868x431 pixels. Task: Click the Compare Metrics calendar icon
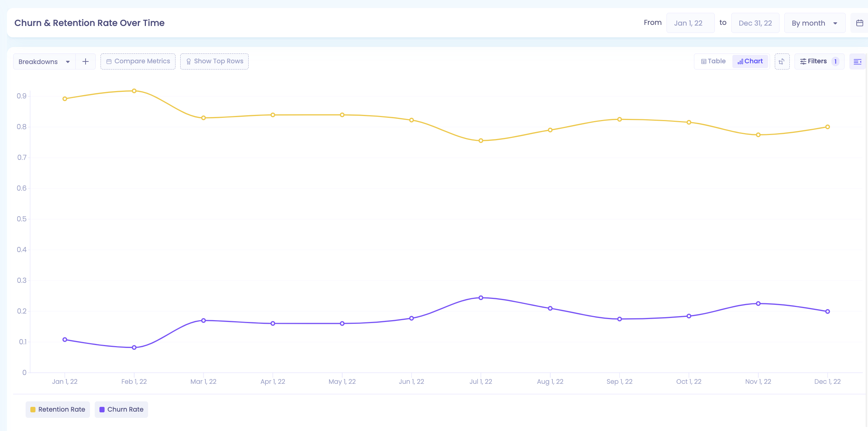tap(109, 61)
